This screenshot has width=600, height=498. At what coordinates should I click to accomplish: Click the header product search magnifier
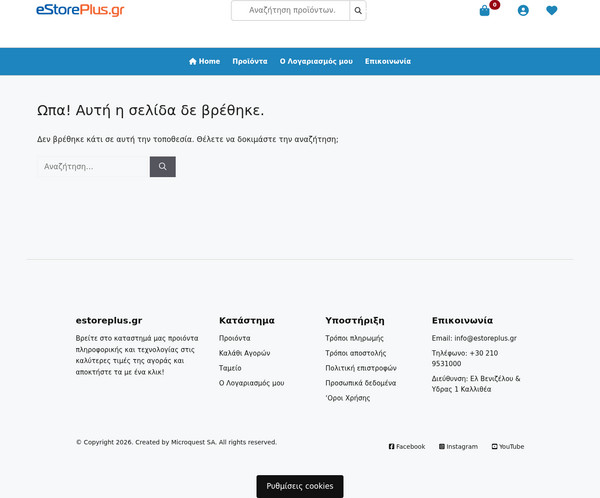pos(358,10)
